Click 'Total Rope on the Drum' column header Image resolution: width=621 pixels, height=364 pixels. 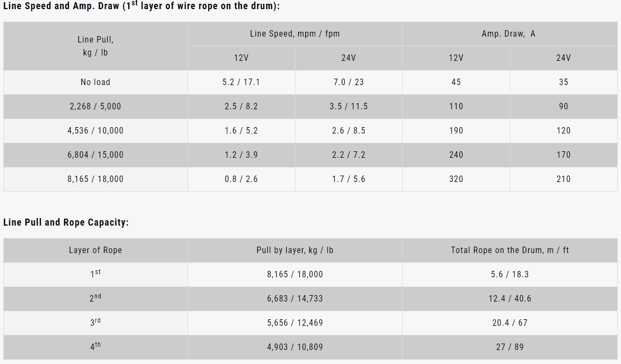pos(509,250)
